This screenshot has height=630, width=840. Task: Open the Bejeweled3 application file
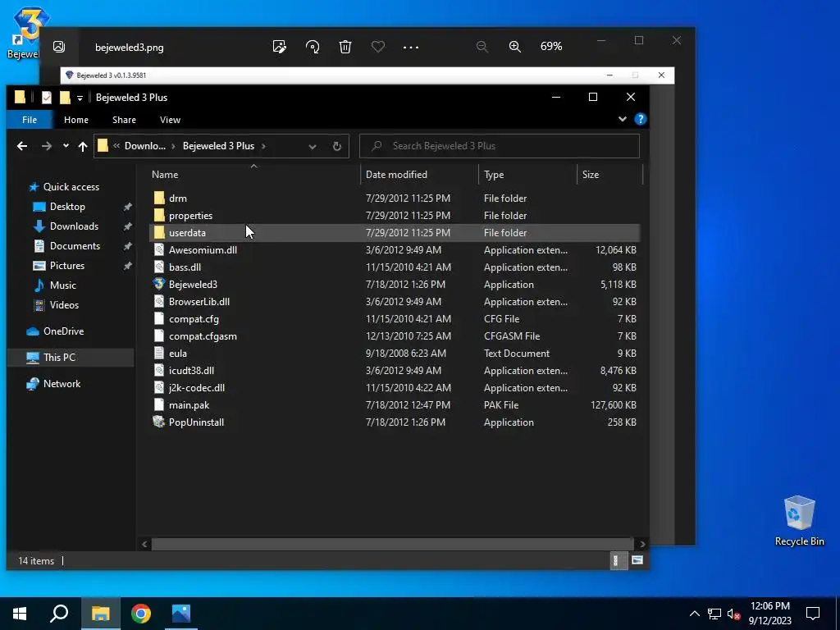click(x=193, y=285)
